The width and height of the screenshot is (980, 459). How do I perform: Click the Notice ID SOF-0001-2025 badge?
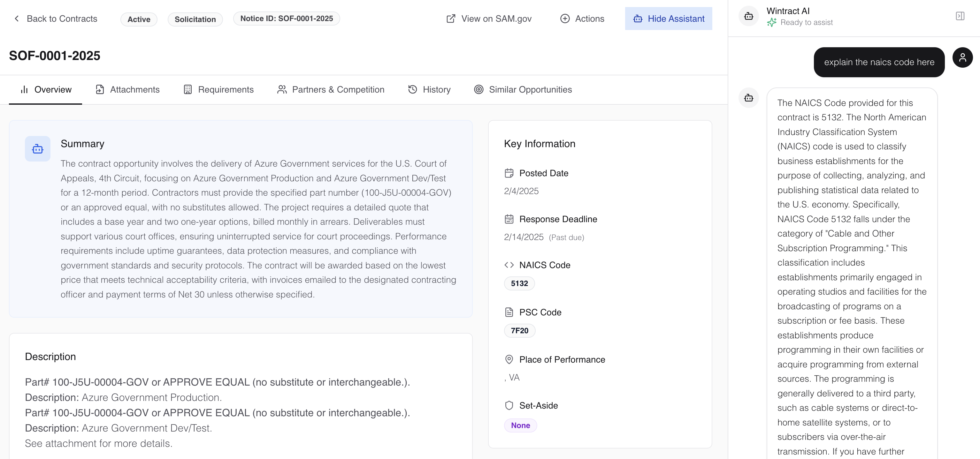(287, 19)
